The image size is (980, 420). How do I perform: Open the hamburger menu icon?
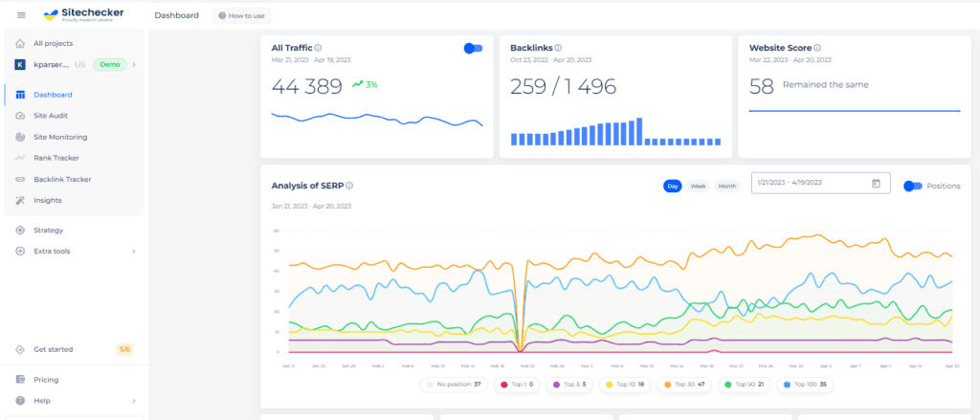tap(21, 15)
